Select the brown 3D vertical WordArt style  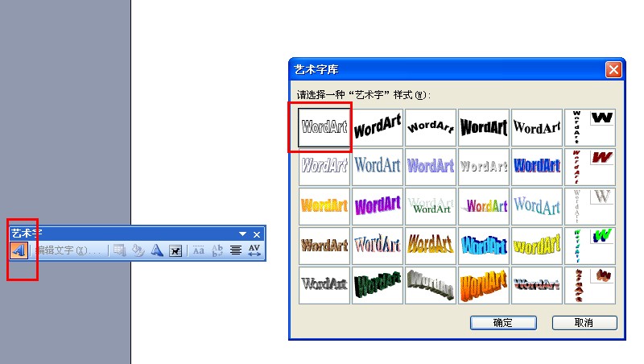(x=590, y=285)
